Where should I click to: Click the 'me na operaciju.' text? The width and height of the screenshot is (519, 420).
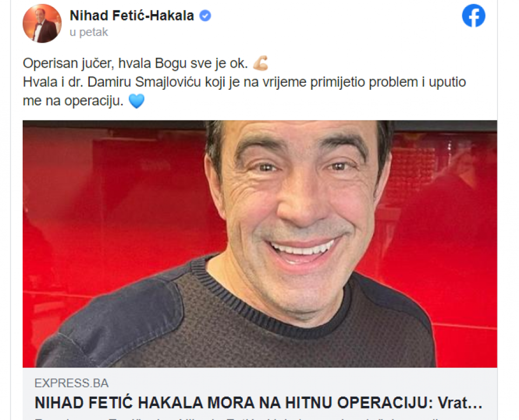point(73,101)
